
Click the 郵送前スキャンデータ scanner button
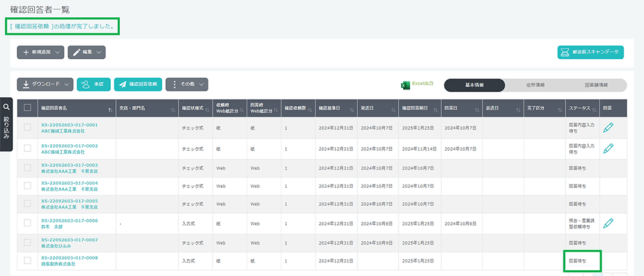[x=591, y=52]
